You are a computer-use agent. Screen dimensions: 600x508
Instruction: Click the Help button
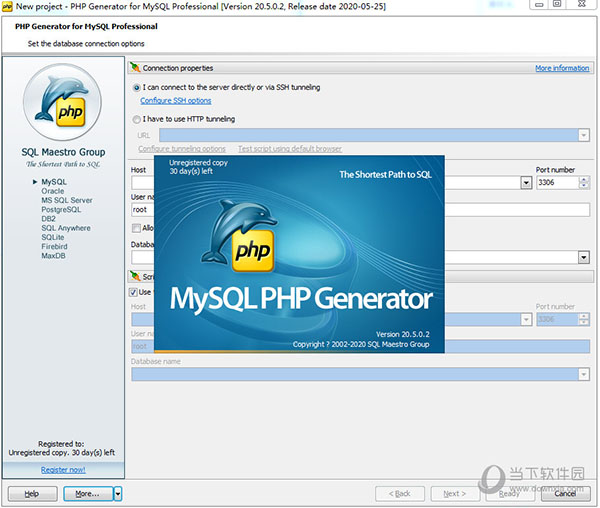pyautogui.click(x=33, y=494)
